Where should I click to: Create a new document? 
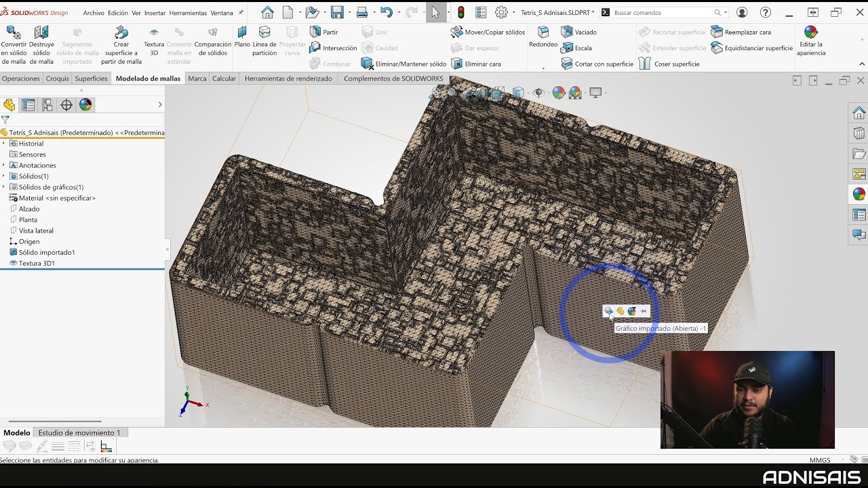[x=288, y=12]
